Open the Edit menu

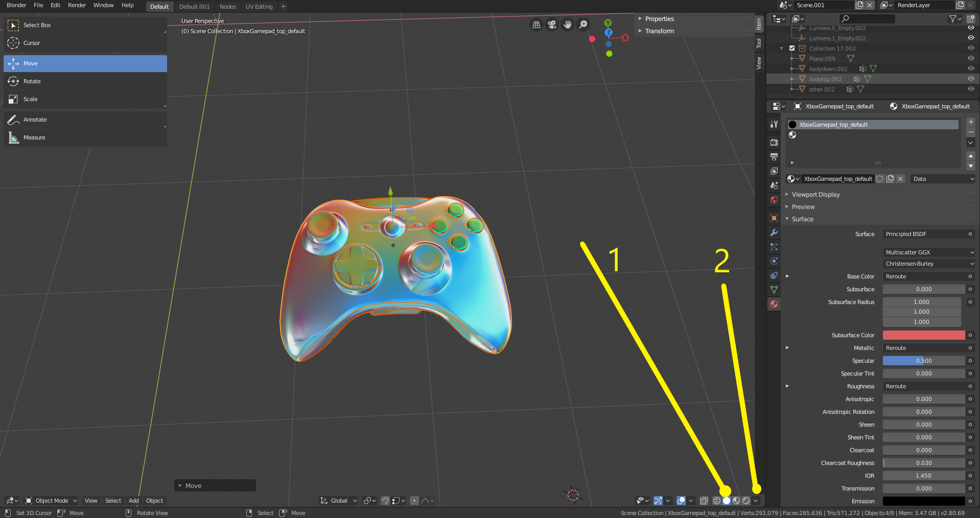tap(55, 5)
